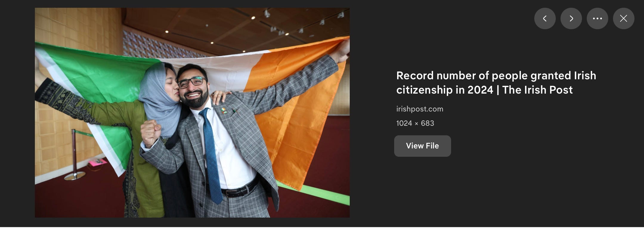The image size is (644, 228).
Task: Click the man's raised clenched fist
Action: tap(151, 133)
